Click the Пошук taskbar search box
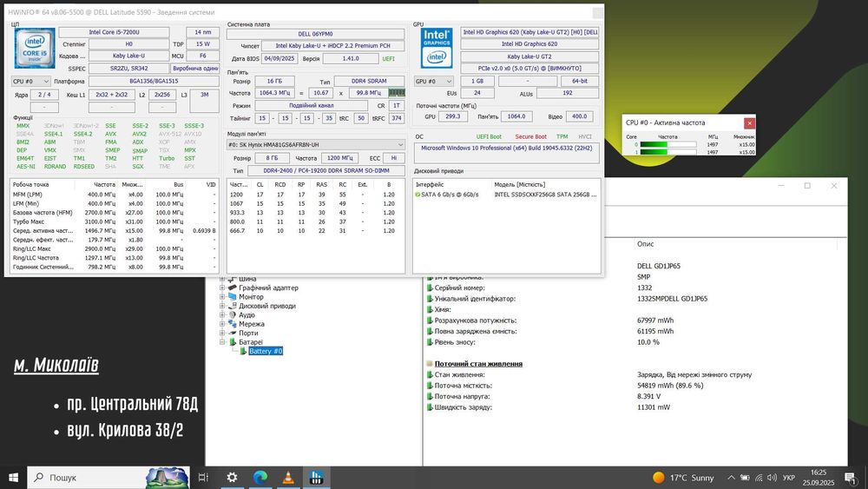 [x=108, y=478]
